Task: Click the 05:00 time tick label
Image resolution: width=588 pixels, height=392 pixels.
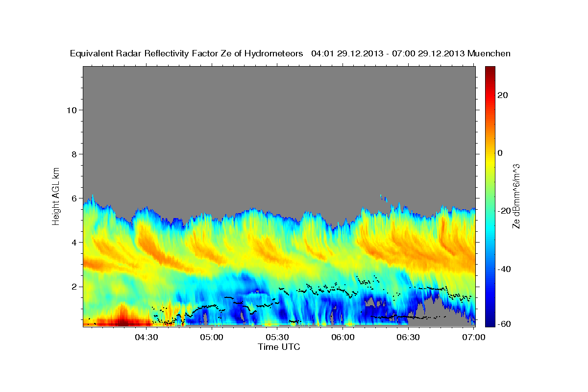Action: 212,337
